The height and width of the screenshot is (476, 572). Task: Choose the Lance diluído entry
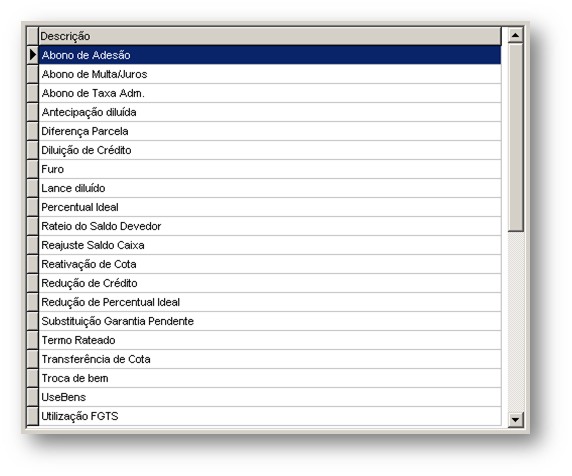(x=270, y=188)
